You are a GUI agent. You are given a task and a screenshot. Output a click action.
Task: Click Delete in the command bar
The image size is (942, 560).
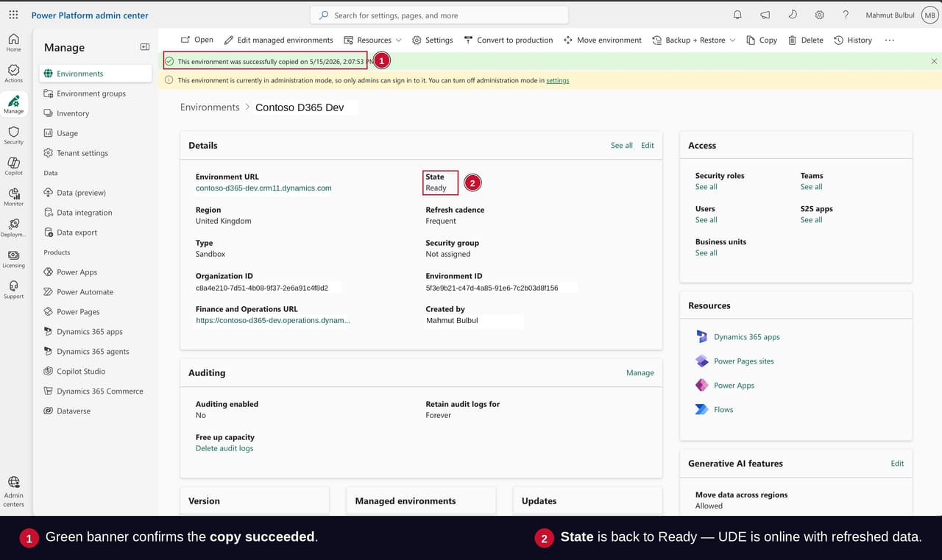point(805,40)
